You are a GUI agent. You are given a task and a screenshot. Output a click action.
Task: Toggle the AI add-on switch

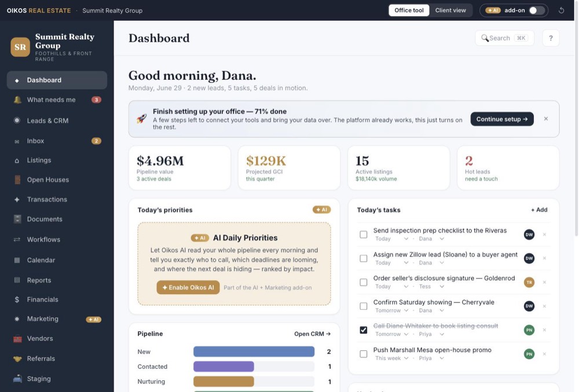(x=537, y=10)
